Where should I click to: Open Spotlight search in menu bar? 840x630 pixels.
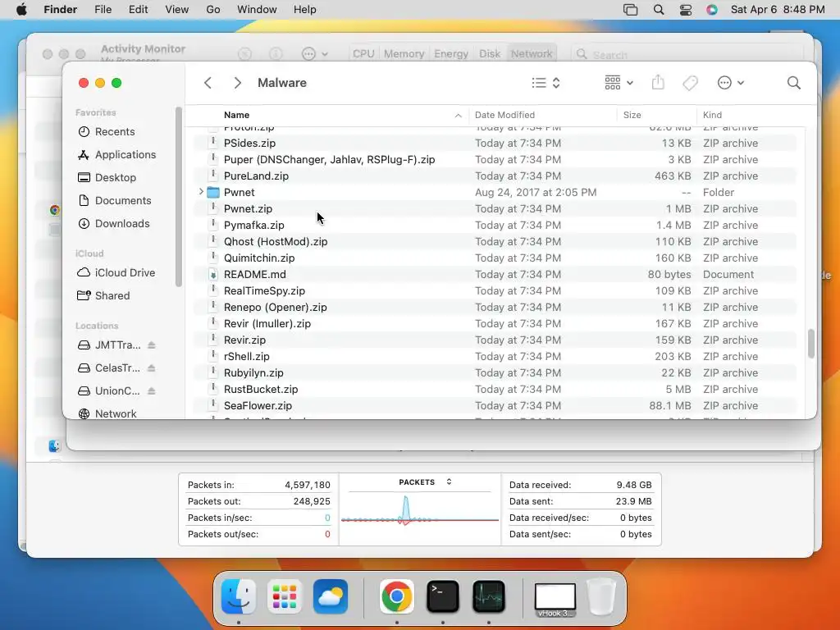pyautogui.click(x=659, y=10)
